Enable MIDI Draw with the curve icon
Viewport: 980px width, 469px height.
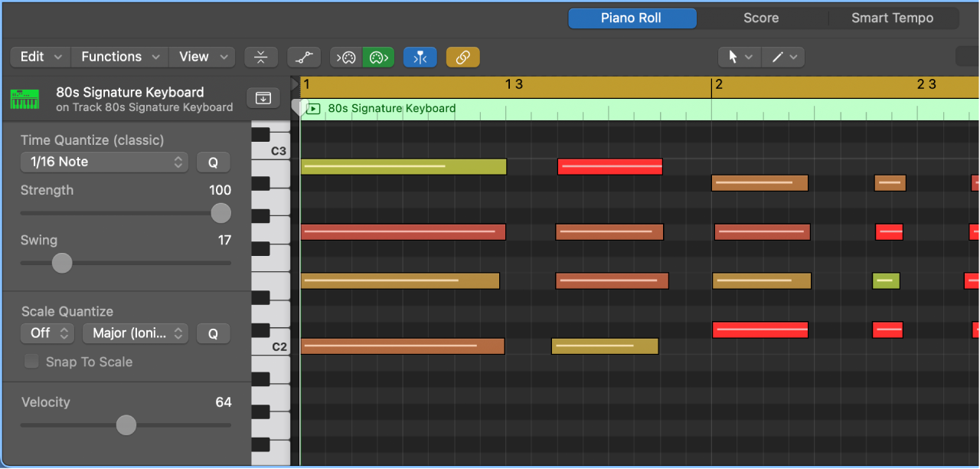pos(303,57)
